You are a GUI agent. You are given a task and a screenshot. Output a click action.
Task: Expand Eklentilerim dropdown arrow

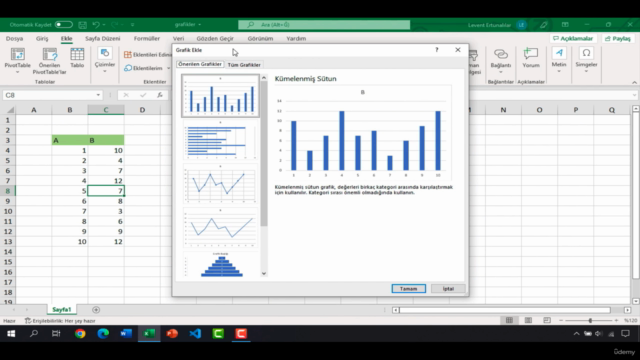168,68
